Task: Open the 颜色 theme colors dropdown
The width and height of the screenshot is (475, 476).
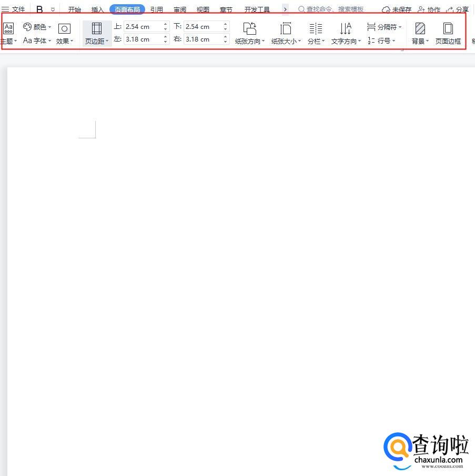Action: point(37,27)
